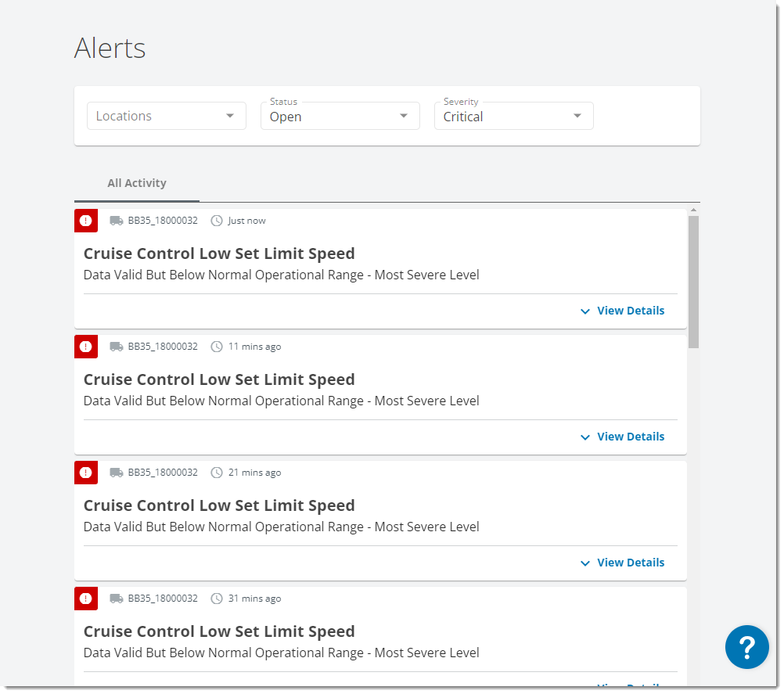784x694 pixels.
Task: Expand View Details on the '11 mins ago' alert
Action: [623, 437]
